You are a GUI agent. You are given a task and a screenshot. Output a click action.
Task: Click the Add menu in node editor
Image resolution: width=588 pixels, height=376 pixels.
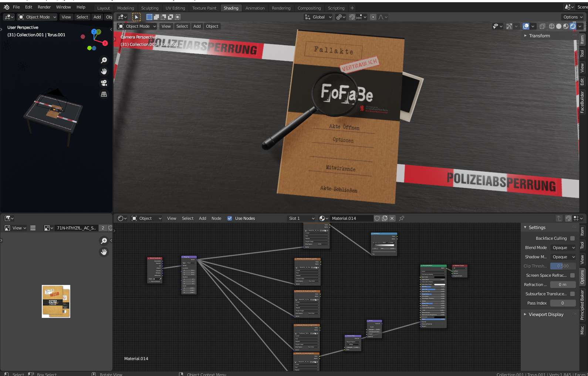202,218
